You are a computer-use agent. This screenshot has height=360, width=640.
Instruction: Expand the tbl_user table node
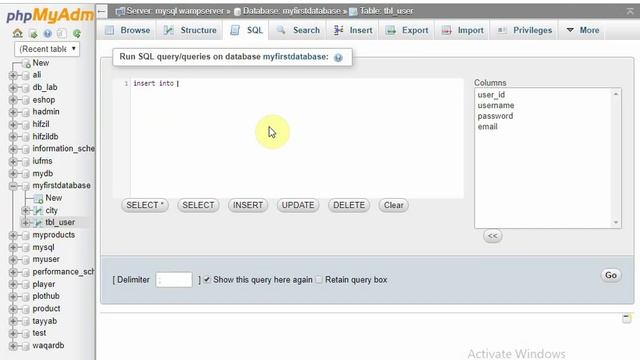click(x=25, y=223)
